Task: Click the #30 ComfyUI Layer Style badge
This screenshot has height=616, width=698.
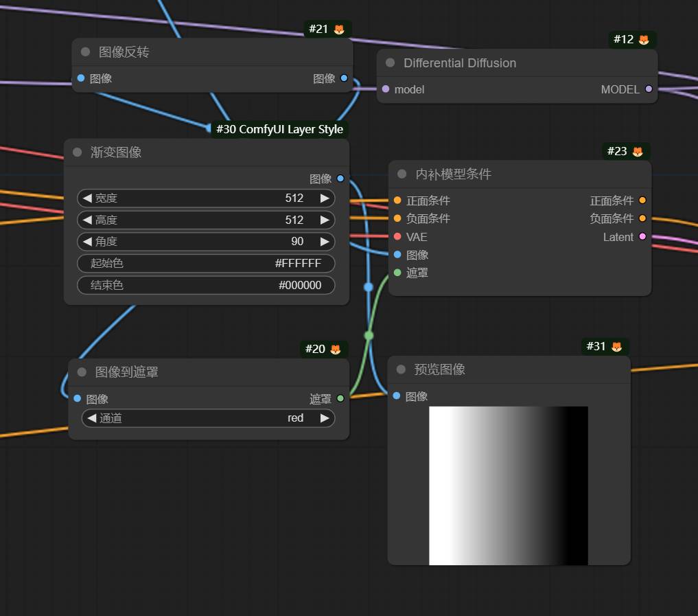Action: coord(279,129)
